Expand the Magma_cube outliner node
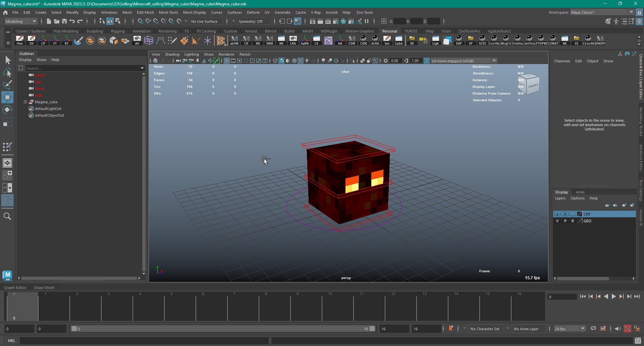This screenshot has height=346, width=644. click(x=25, y=102)
